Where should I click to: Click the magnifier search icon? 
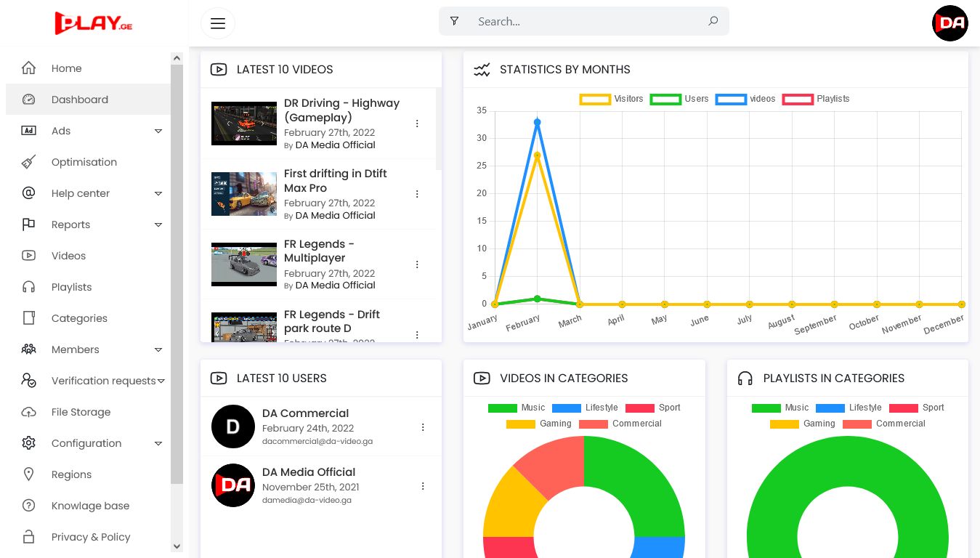tap(713, 21)
